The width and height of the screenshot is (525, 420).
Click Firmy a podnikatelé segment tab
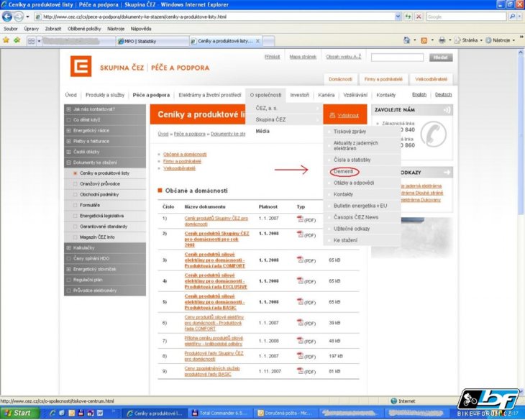(383, 79)
